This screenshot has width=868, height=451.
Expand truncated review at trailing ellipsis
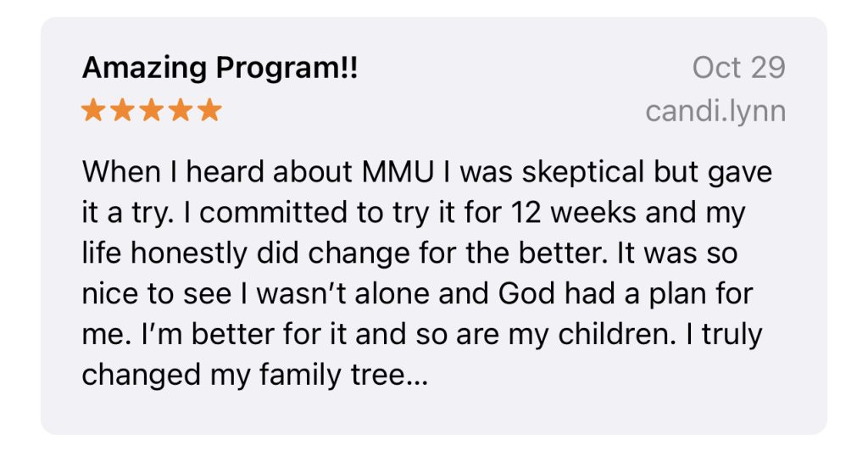(417, 376)
